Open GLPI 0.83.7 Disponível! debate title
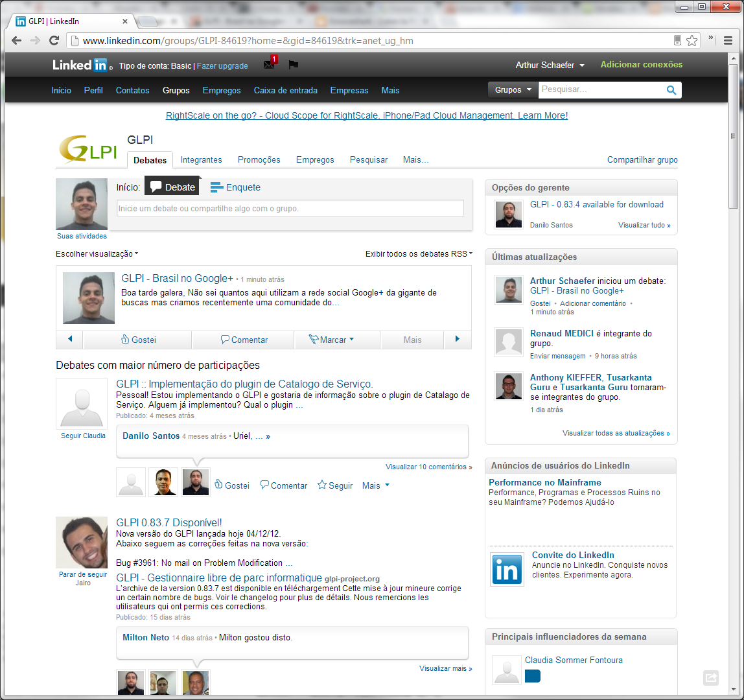Screen dimensions: 744x700 (x=169, y=522)
